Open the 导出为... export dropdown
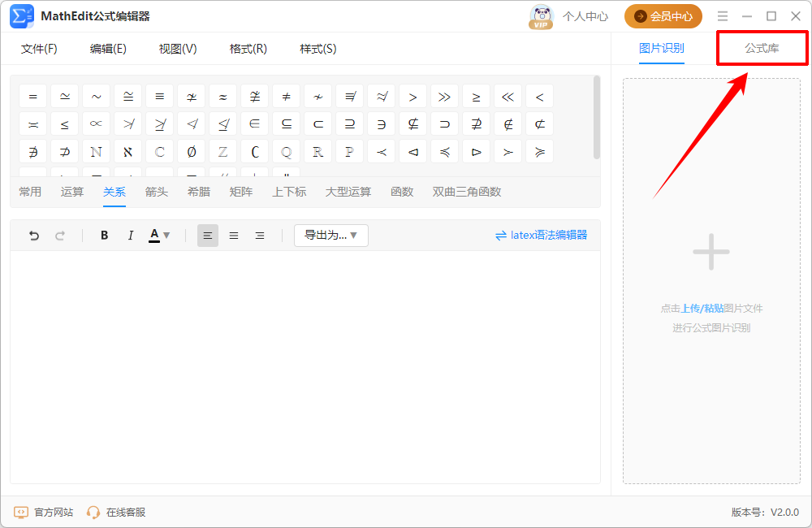 331,236
